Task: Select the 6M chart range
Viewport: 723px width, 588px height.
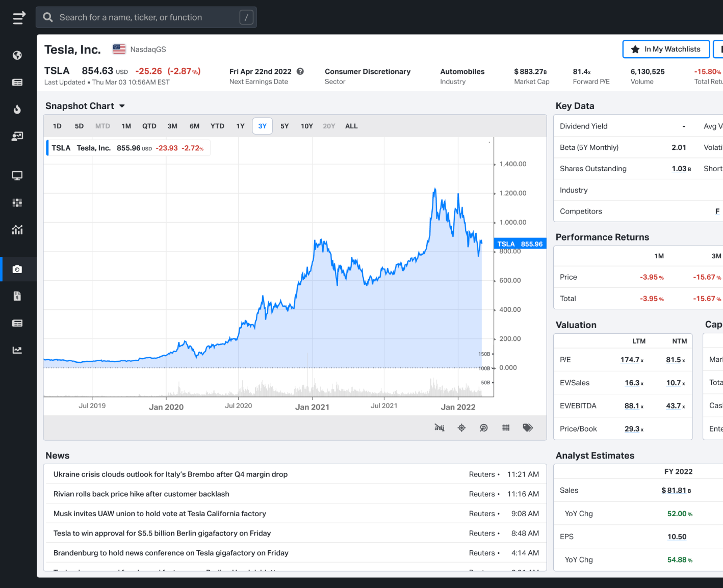Action: [x=194, y=126]
